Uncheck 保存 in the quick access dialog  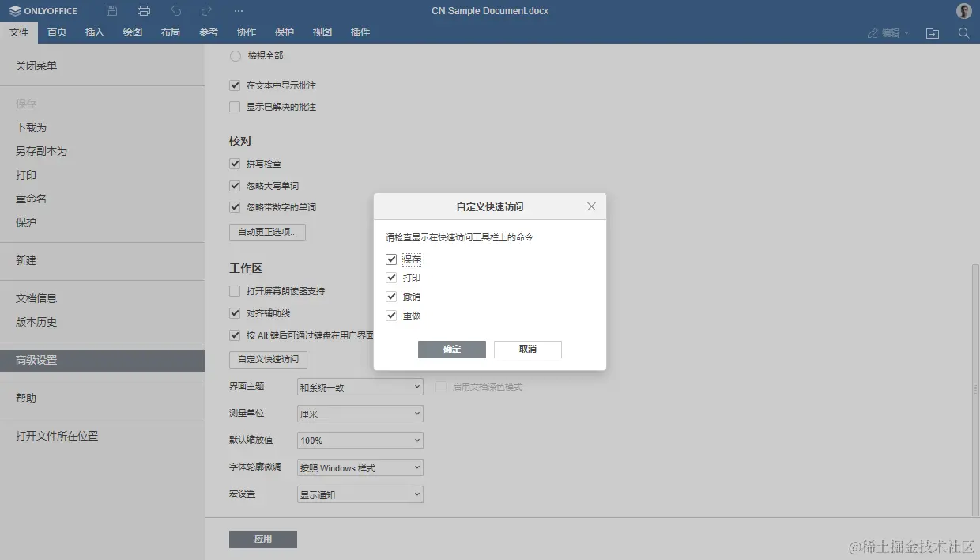391,259
